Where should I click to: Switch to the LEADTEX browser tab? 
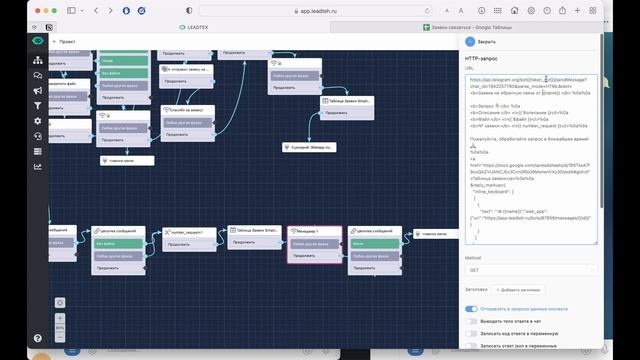(x=194, y=27)
